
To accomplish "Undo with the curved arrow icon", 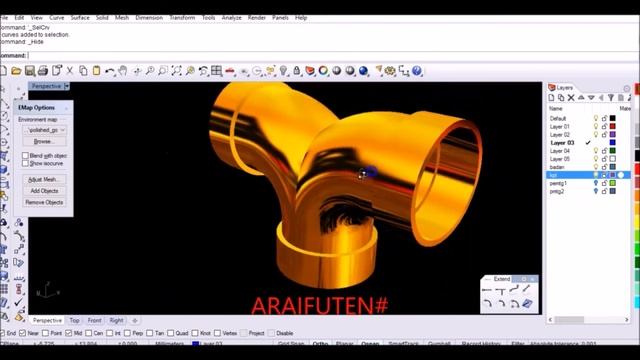I will click(109, 71).
